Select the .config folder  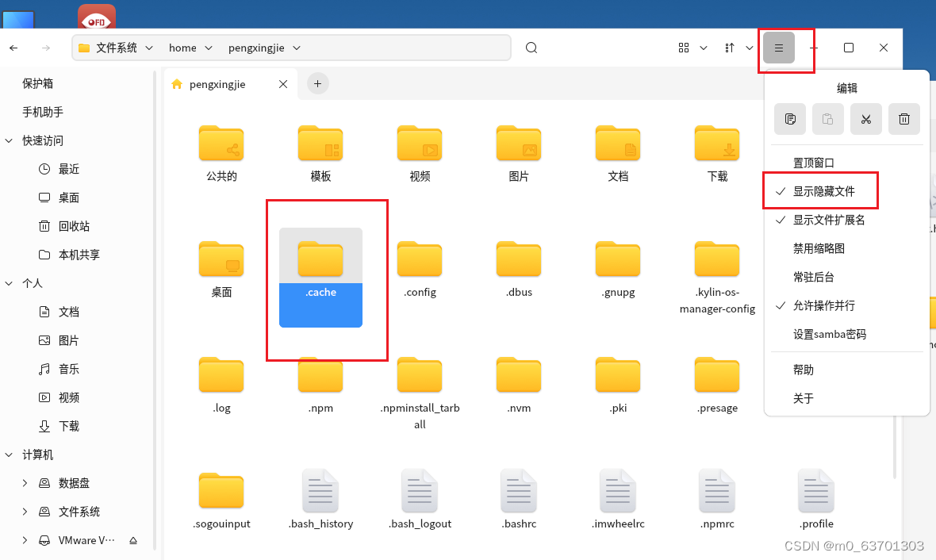[x=420, y=269]
